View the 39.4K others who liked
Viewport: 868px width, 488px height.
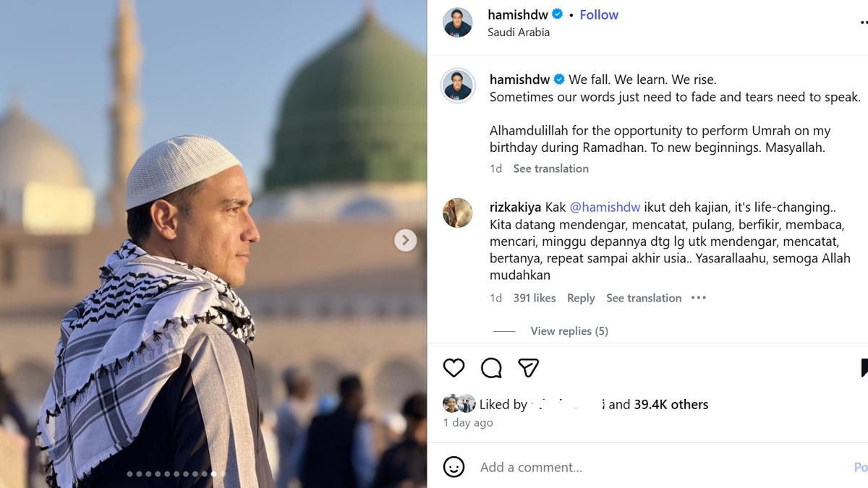(671, 404)
